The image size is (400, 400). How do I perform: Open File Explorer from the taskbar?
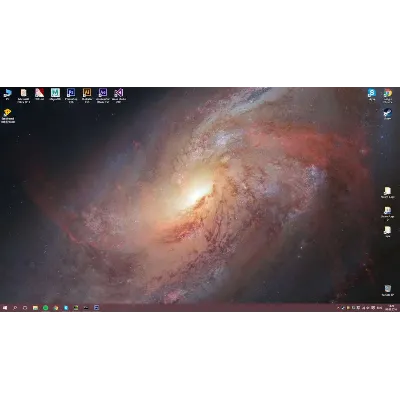(x=35, y=308)
